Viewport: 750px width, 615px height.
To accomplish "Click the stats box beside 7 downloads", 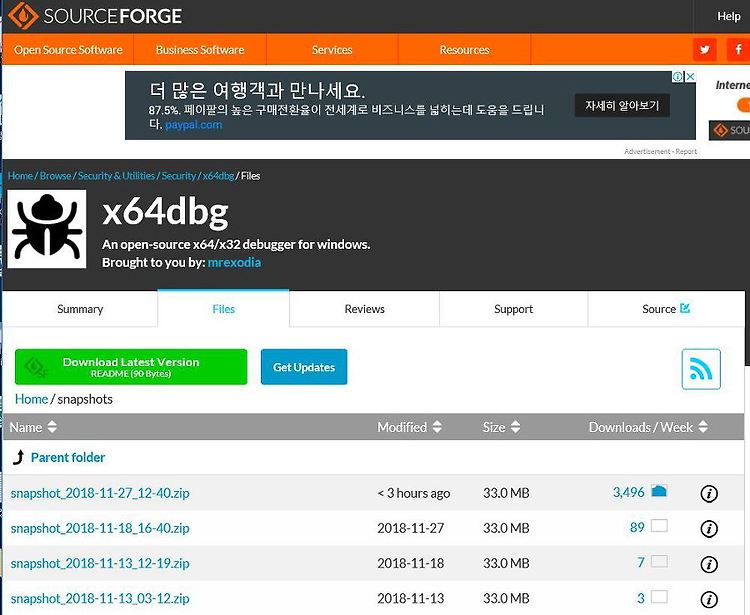I will [659, 561].
